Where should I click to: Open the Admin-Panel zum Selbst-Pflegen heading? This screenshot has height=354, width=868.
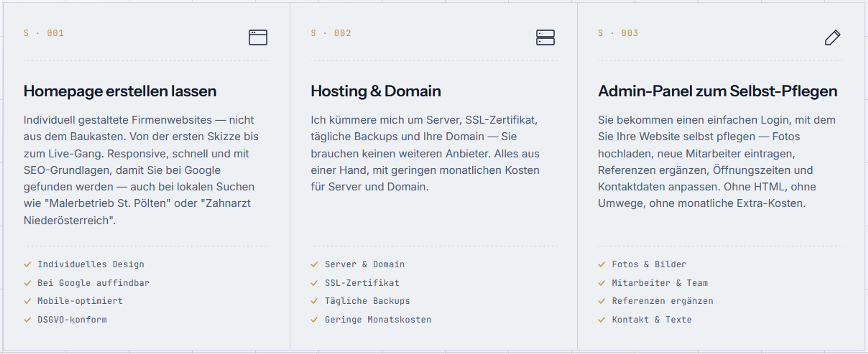pyautogui.click(x=718, y=91)
